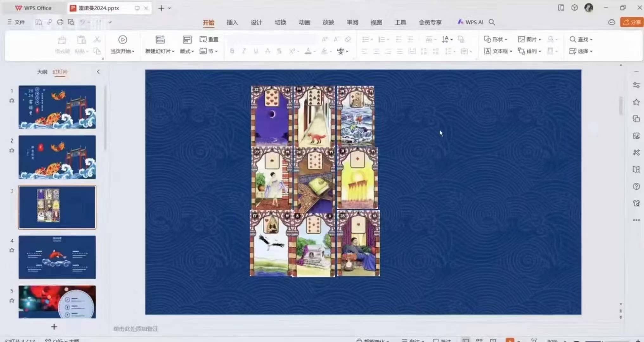Open the 文件 file menu
The height and width of the screenshot is (342, 644).
[x=16, y=22]
